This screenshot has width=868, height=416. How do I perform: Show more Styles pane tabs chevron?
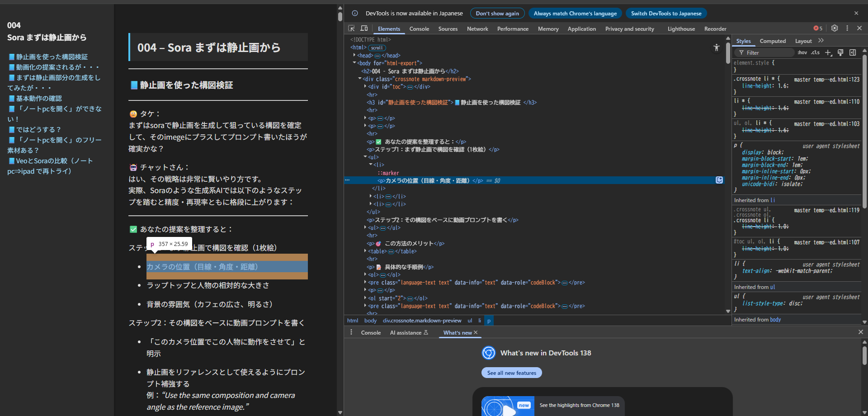click(821, 41)
